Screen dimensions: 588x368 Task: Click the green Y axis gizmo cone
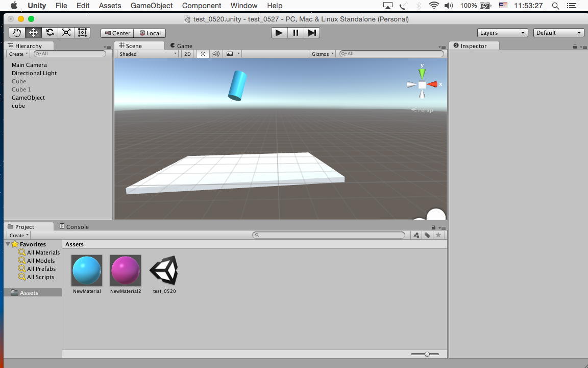pyautogui.click(x=422, y=73)
